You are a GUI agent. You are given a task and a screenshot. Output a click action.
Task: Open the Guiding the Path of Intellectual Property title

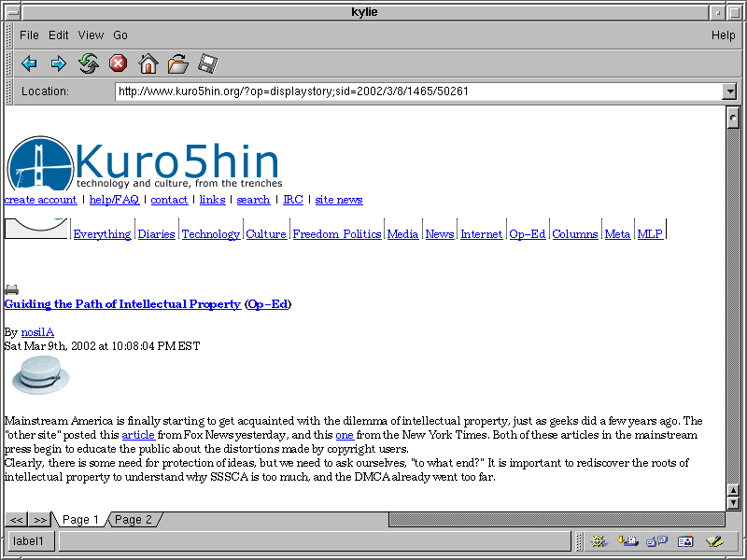[x=122, y=304]
